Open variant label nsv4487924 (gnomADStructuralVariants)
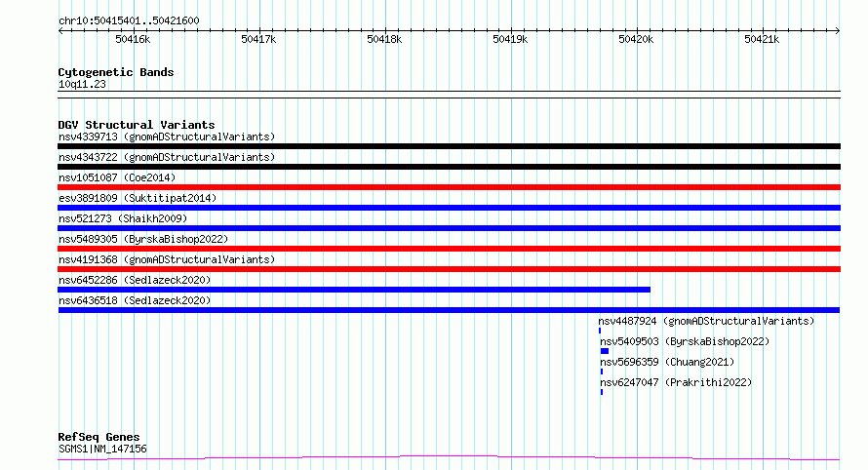Screen dimensions: 868x470 (x=706, y=321)
